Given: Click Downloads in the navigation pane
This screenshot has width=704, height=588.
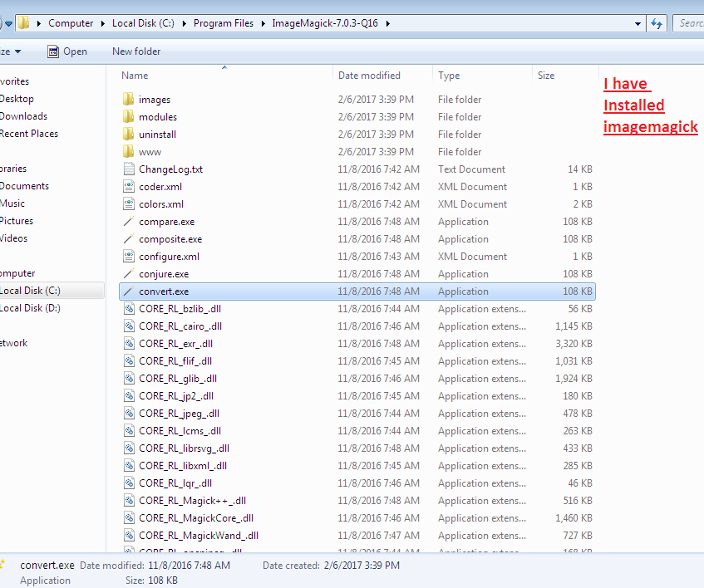Looking at the screenshot, I should pyautogui.click(x=23, y=116).
